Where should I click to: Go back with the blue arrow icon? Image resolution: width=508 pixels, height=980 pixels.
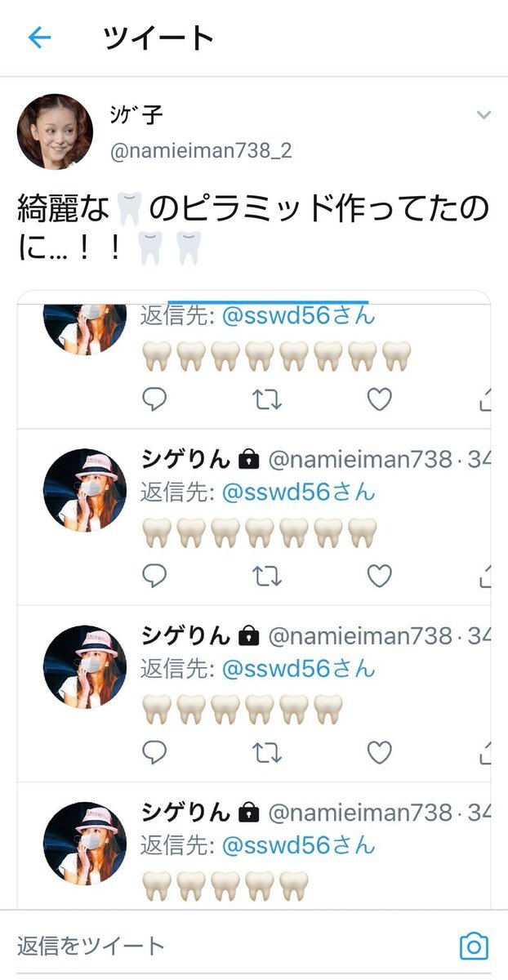(x=39, y=38)
